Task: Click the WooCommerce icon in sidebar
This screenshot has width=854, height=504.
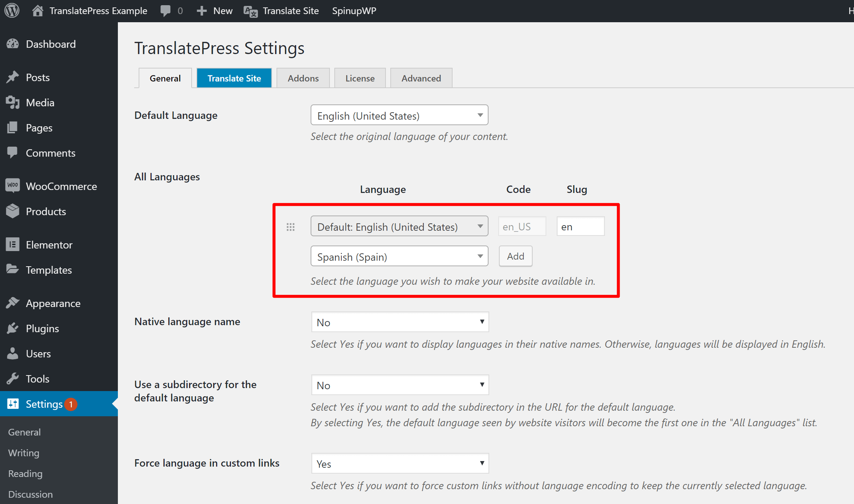Action: tap(13, 185)
